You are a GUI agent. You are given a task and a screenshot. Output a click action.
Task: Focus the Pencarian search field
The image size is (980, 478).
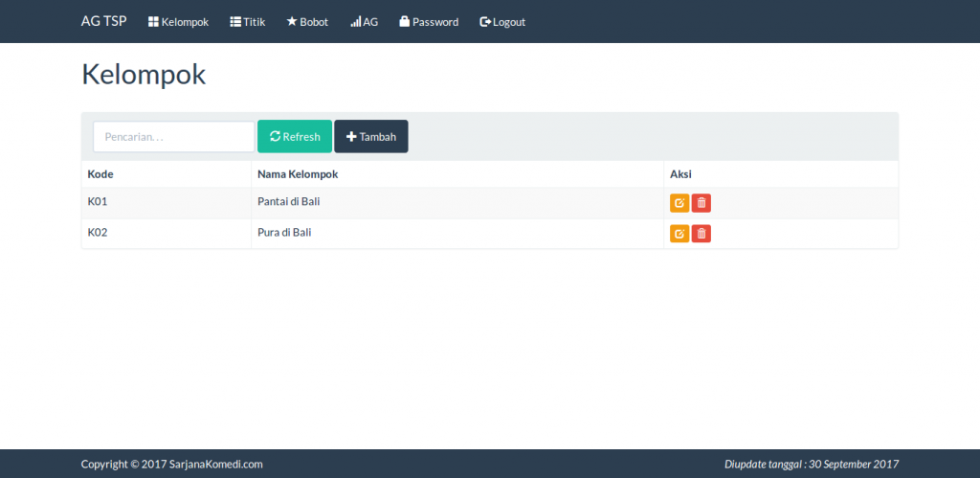173,137
